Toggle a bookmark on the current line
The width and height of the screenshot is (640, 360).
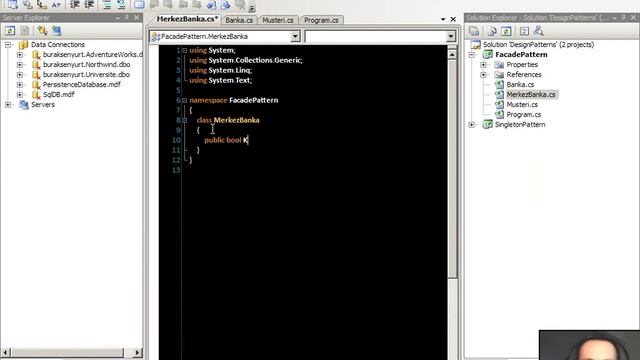click(x=139, y=4)
